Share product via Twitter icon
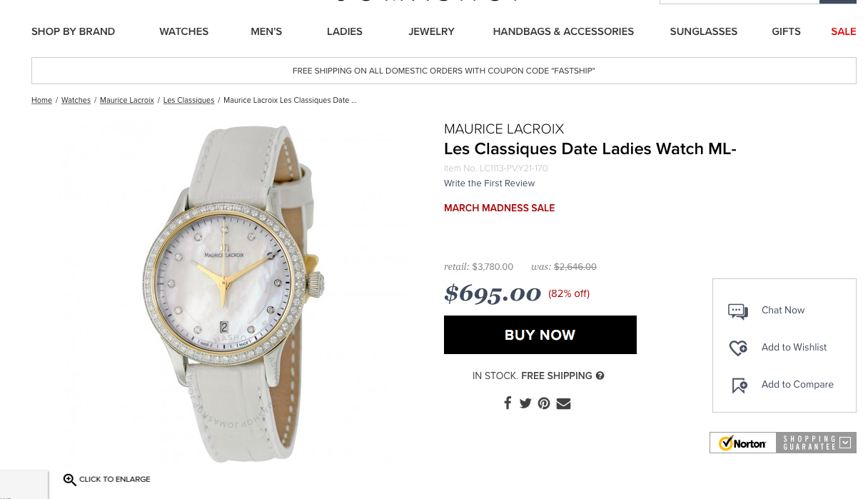The width and height of the screenshot is (868, 499). tap(525, 403)
